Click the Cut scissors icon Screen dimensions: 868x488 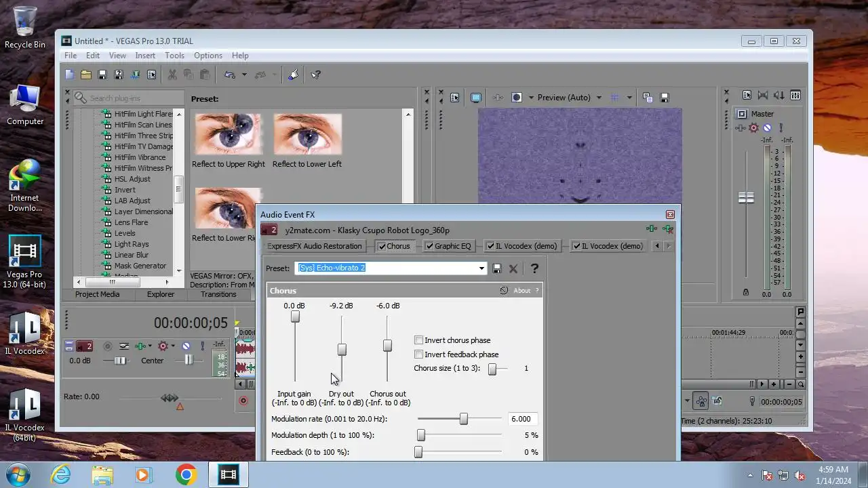(172, 75)
